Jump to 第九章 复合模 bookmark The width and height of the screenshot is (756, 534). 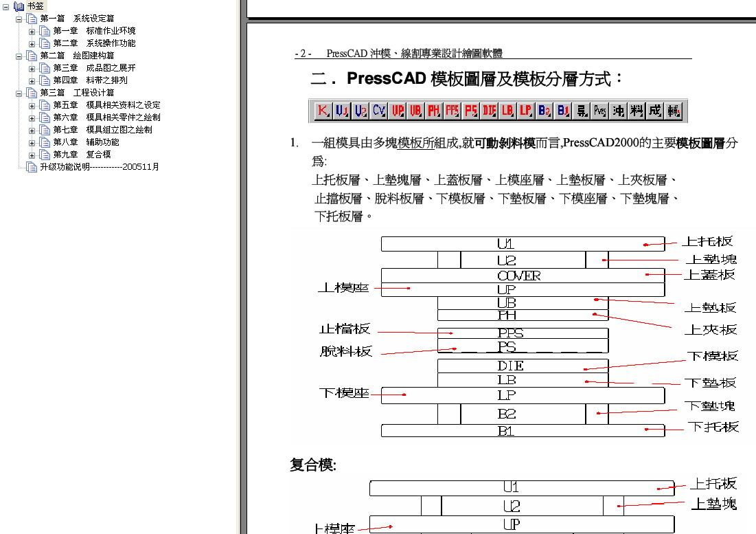(x=82, y=155)
